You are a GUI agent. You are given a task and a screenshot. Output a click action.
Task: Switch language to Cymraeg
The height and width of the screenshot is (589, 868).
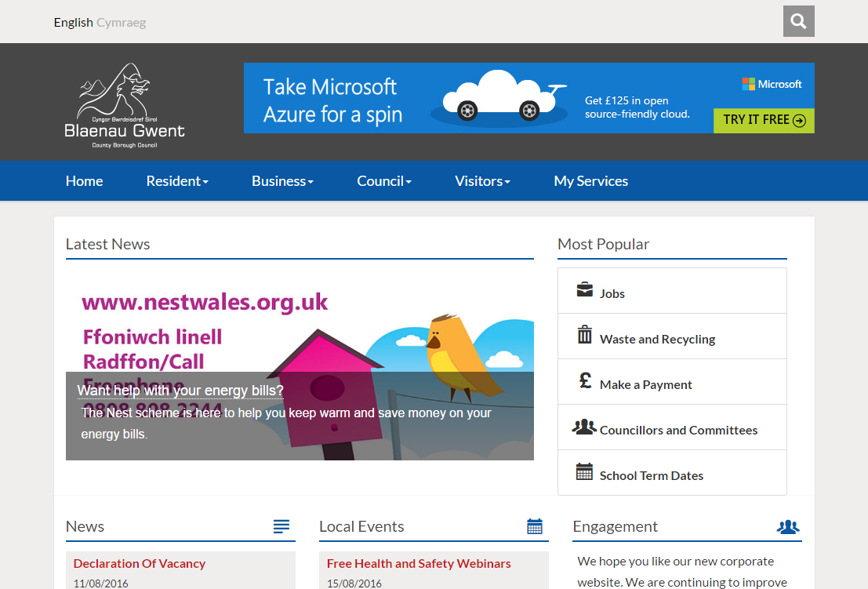tap(121, 23)
